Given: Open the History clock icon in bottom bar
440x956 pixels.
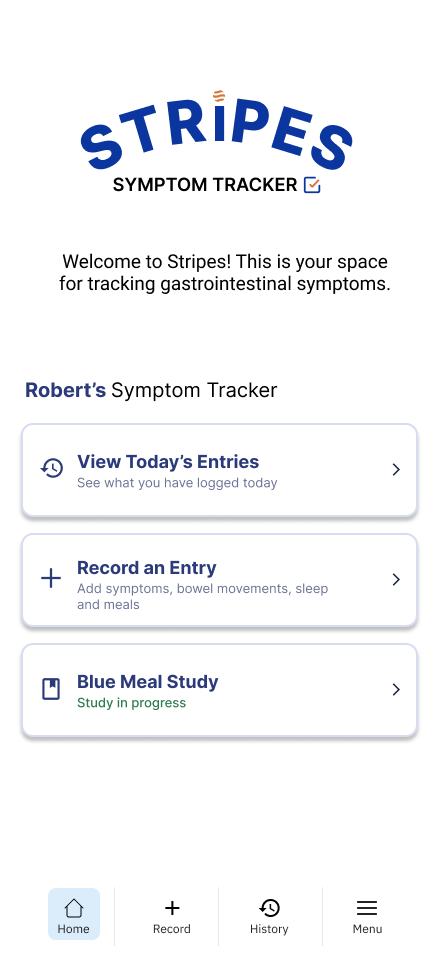Looking at the screenshot, I should coord(269,908).
